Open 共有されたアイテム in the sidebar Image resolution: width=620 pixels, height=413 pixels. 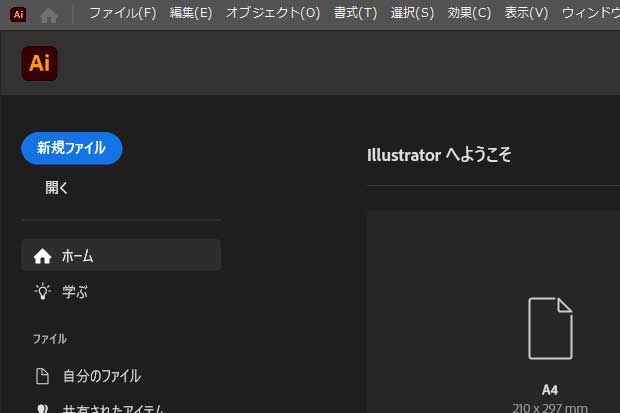[113, 408]
